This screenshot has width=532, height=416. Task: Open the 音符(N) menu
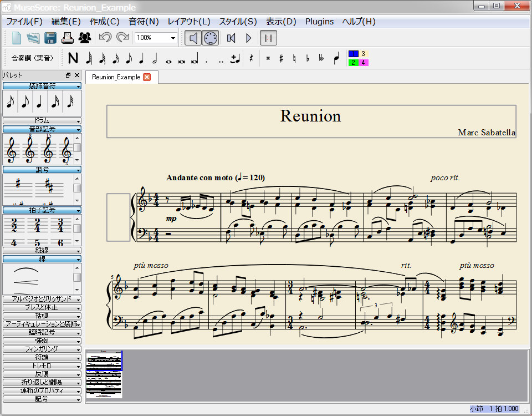tap(144, 22)
